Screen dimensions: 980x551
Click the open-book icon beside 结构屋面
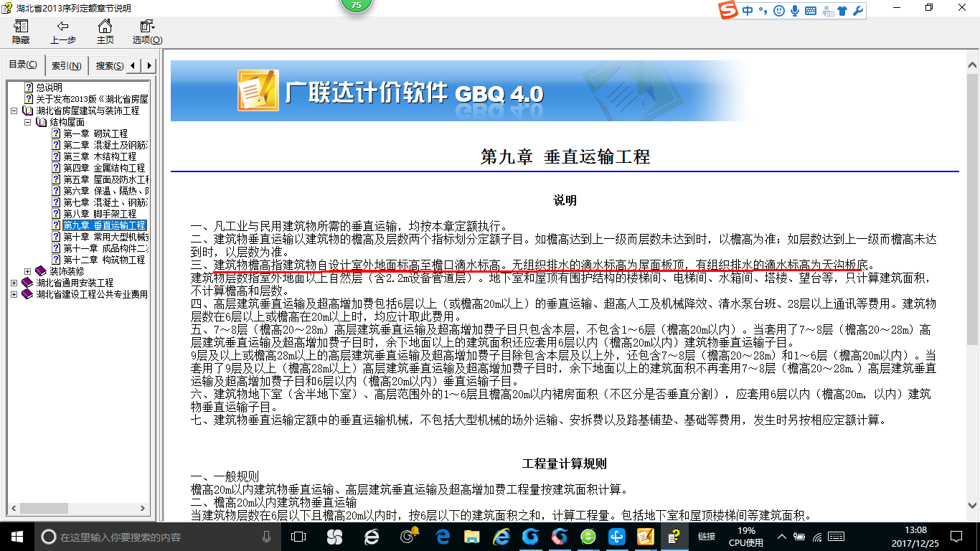pyautogui.click(x=41, y=122)
